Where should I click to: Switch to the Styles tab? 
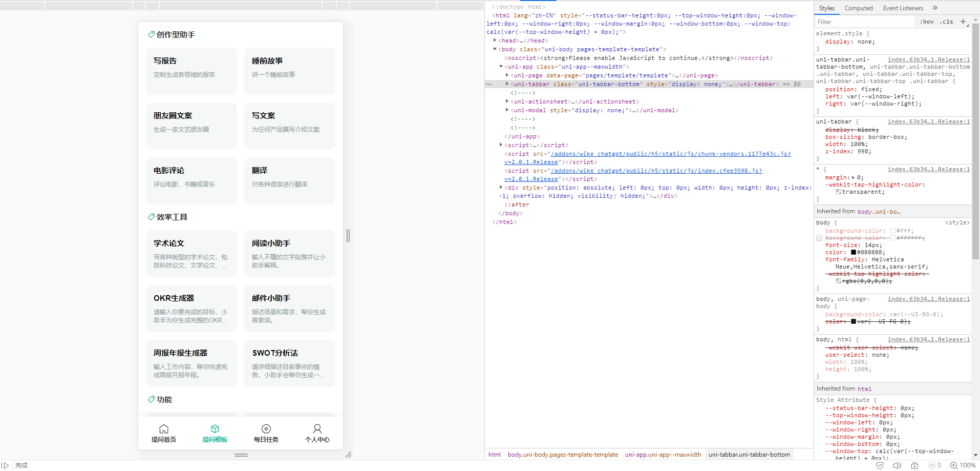[x=826, y=8]
